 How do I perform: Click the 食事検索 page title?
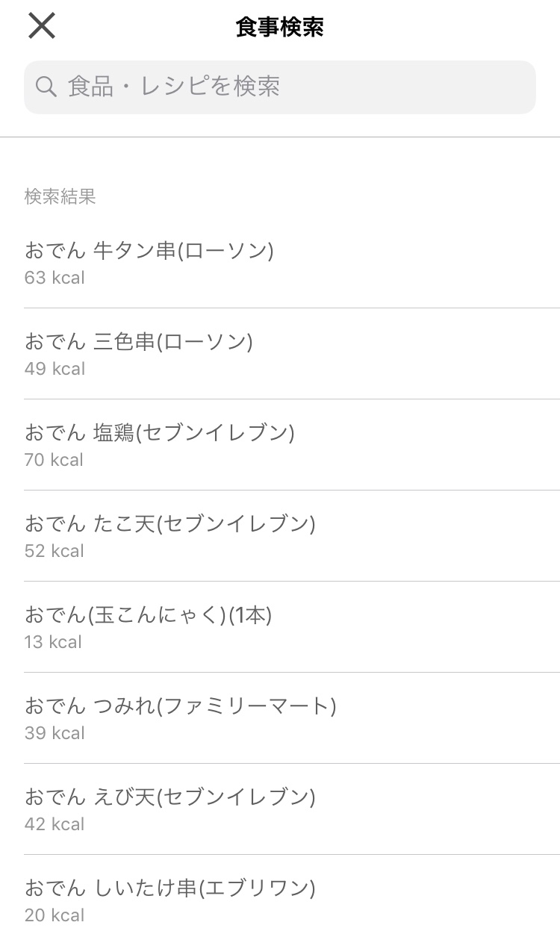[279, 27]
